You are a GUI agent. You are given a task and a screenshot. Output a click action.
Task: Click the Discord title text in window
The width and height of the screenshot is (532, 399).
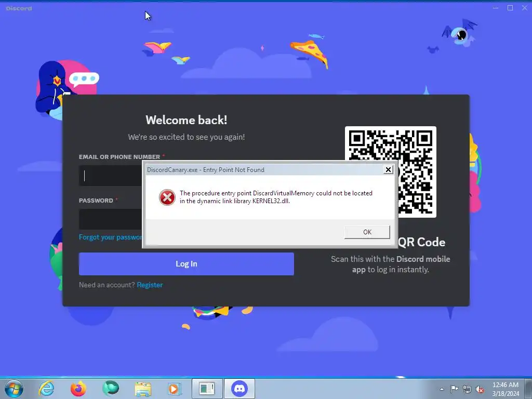tap(19, 8)
